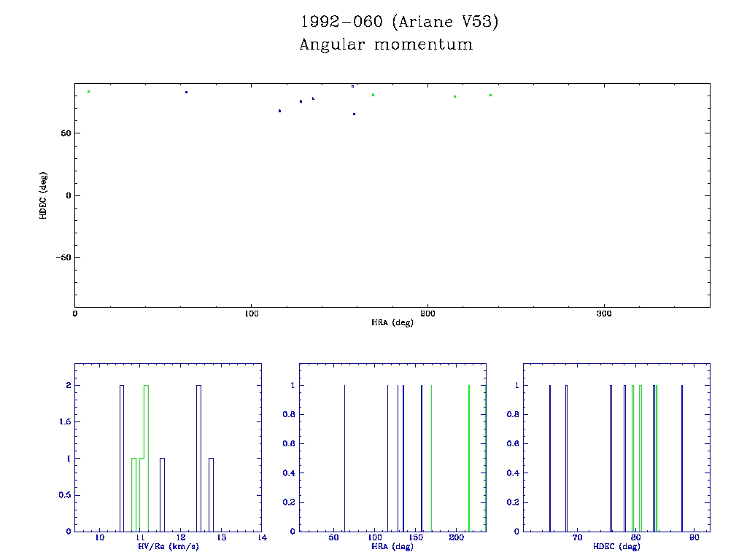Select the "300" tick label on scatter x-axis
The image size is (747, 560).
[603, 313]
